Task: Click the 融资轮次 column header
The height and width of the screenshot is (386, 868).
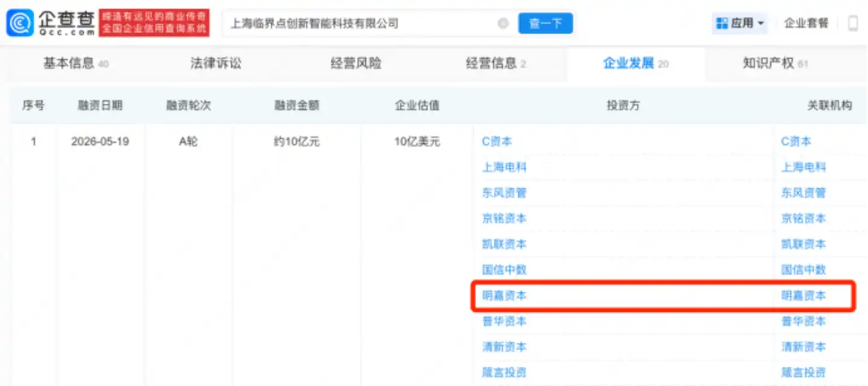Action: tap(188, 106)
